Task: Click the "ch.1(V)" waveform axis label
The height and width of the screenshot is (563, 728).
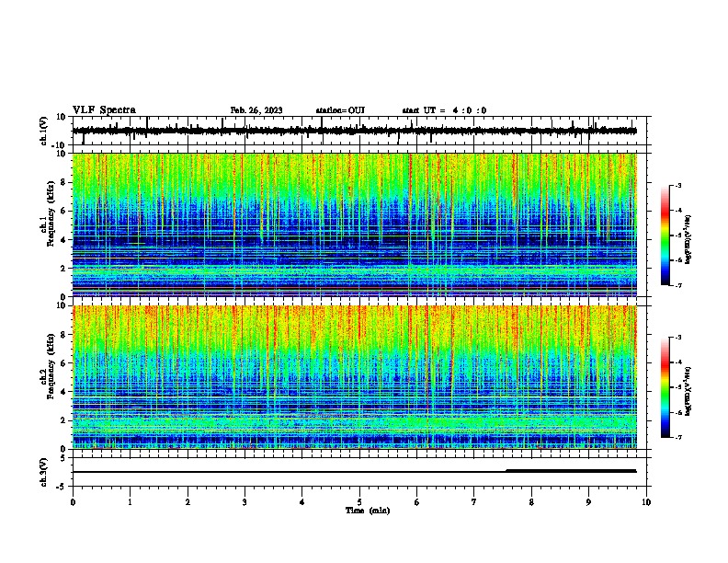Action: click(x=44, y=131)
